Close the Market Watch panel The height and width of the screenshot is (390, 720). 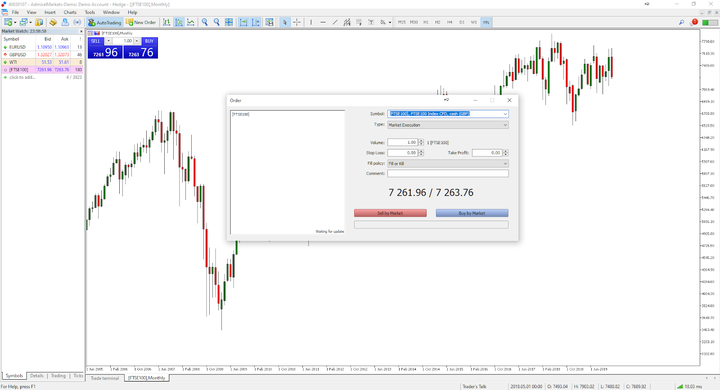[81, 31]
